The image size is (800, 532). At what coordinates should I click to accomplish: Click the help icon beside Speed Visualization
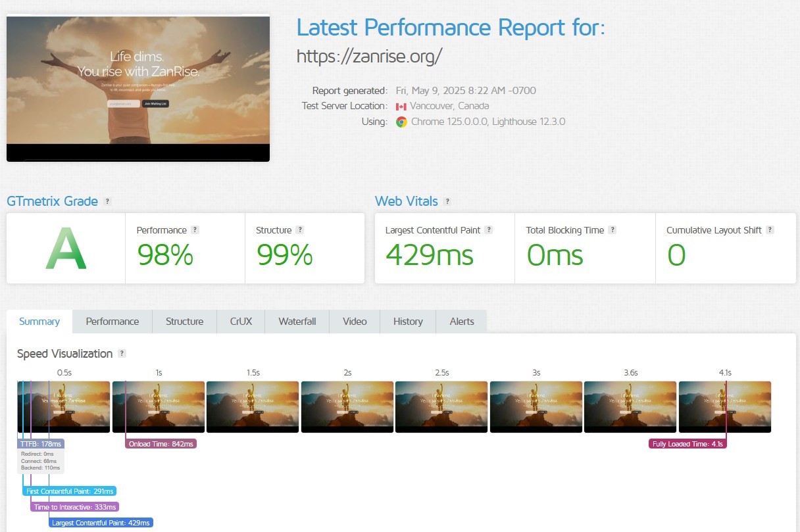click(122, 354)
